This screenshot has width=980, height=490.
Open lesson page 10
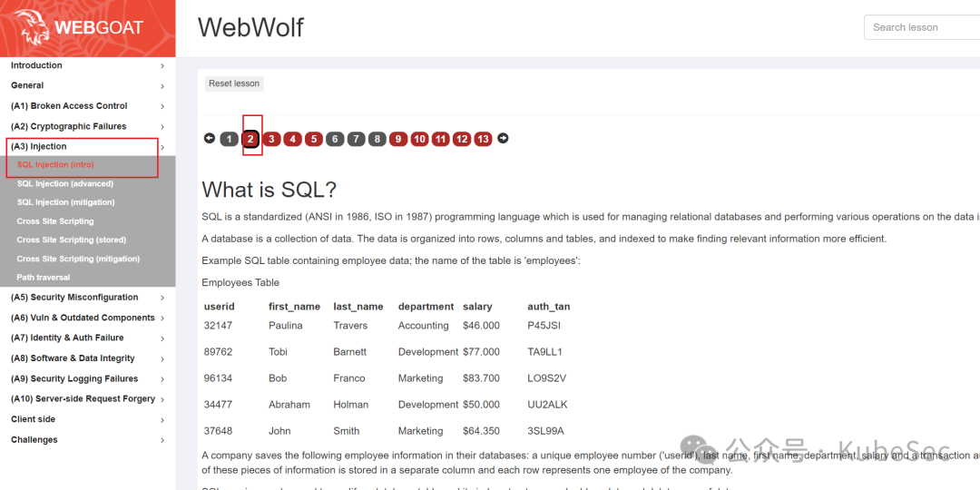[419, 139]
